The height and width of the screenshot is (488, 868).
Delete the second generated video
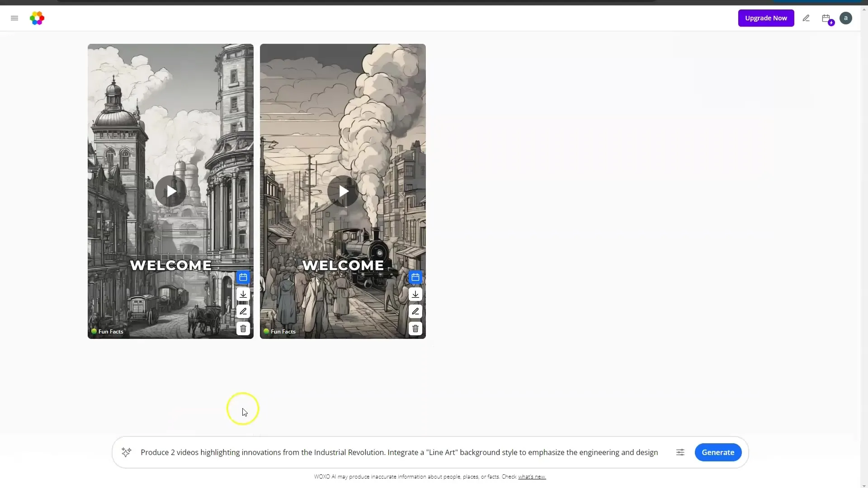[415, 329]
